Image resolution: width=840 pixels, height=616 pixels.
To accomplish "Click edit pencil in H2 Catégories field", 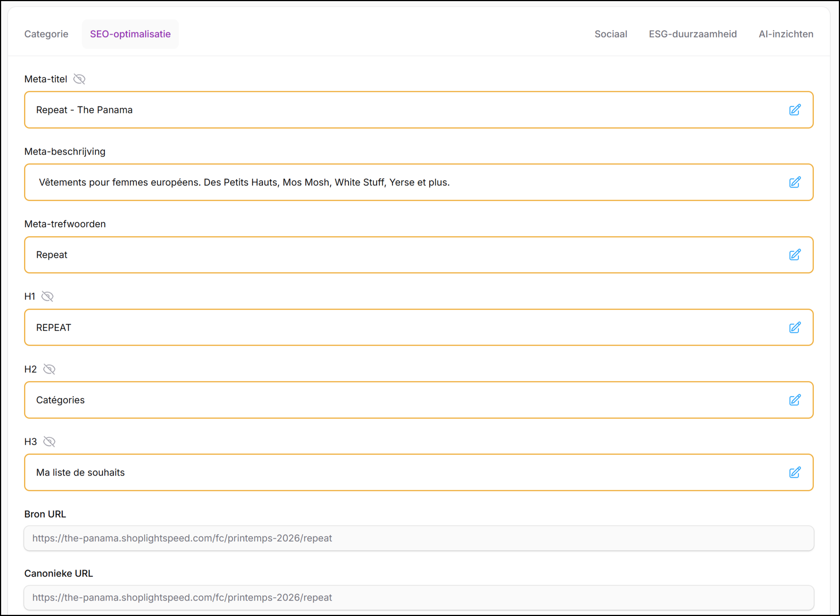I will 795,400.
